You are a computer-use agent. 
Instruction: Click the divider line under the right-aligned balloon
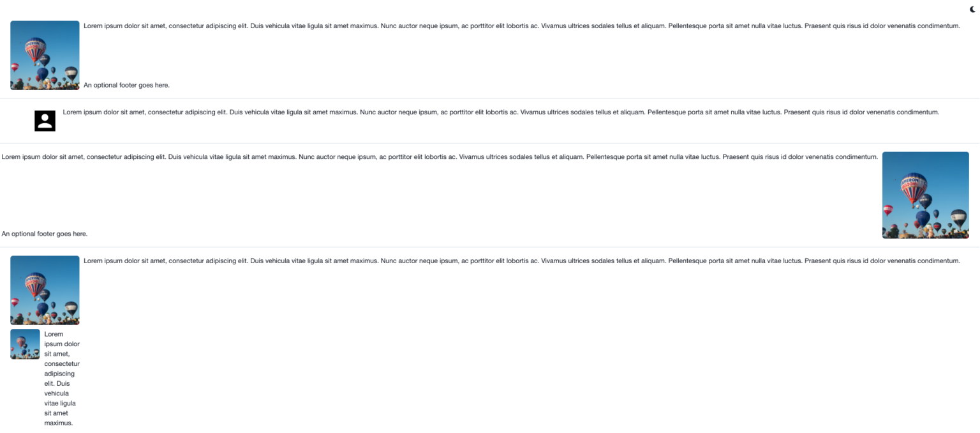[490, 247]
